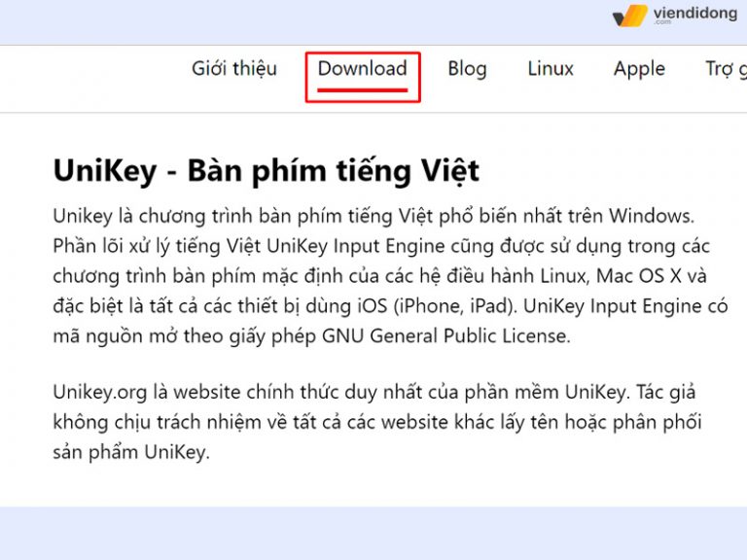
Task: Select the Apple menu item
Action: [639, 70]
